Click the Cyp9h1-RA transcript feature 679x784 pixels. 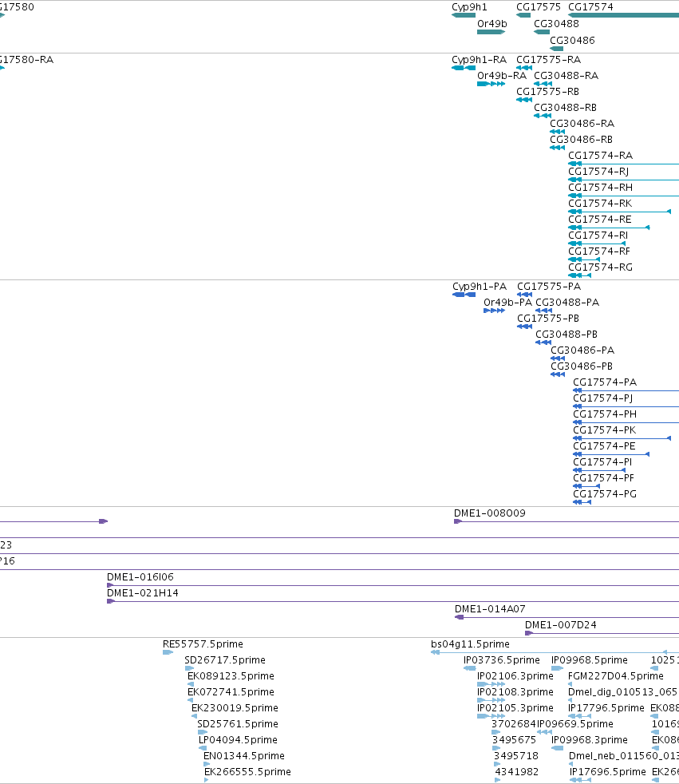[x=464, y=68]
